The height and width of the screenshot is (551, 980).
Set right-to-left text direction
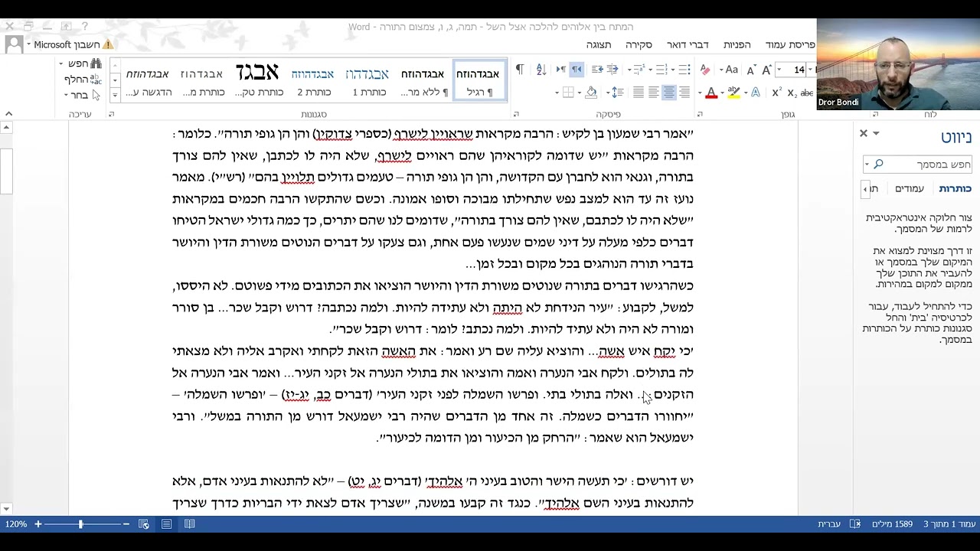(577, 69)
